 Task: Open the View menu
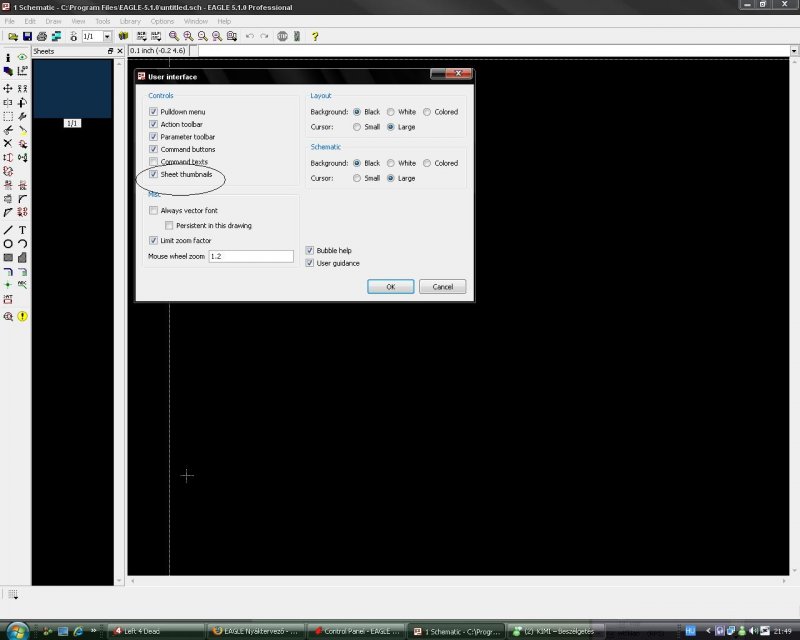pyautogui.click(x=78, y=21)
